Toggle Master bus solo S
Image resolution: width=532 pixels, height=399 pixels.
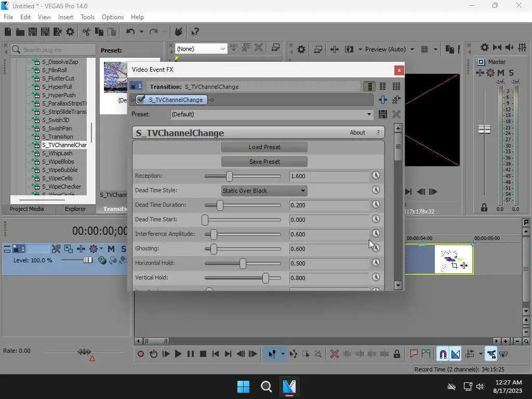coord(511,73)
